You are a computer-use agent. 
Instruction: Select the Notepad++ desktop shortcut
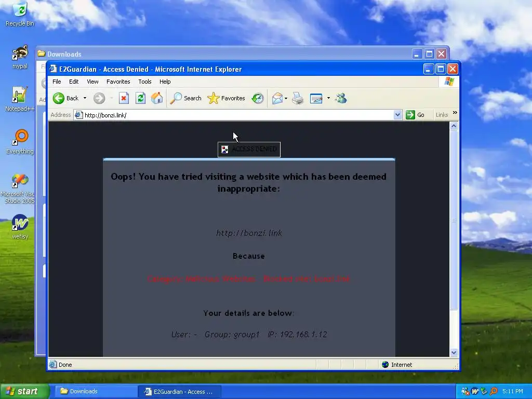pos(20,99)
